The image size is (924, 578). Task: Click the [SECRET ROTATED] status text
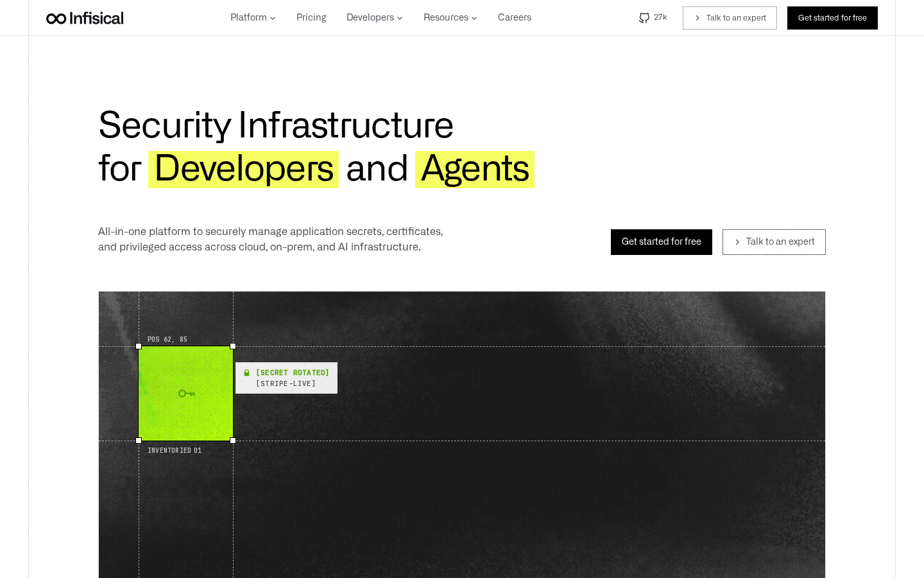click(293, 372)
